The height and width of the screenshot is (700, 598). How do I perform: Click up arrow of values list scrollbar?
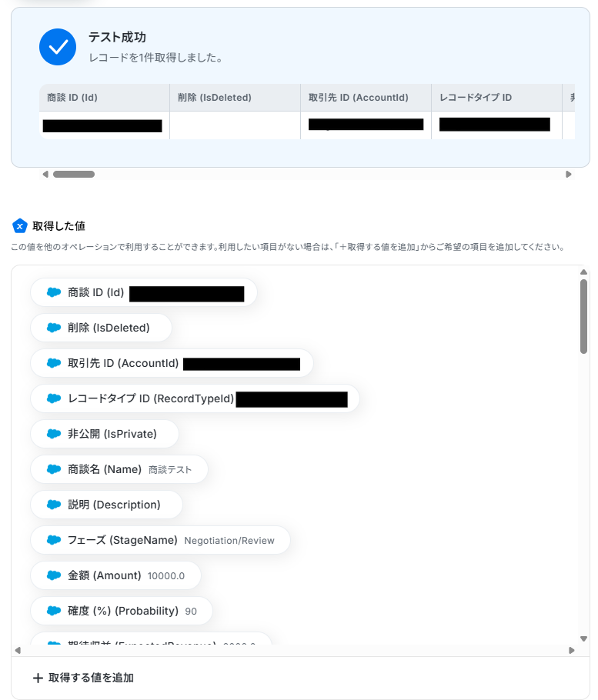click(x=583, y=272)
